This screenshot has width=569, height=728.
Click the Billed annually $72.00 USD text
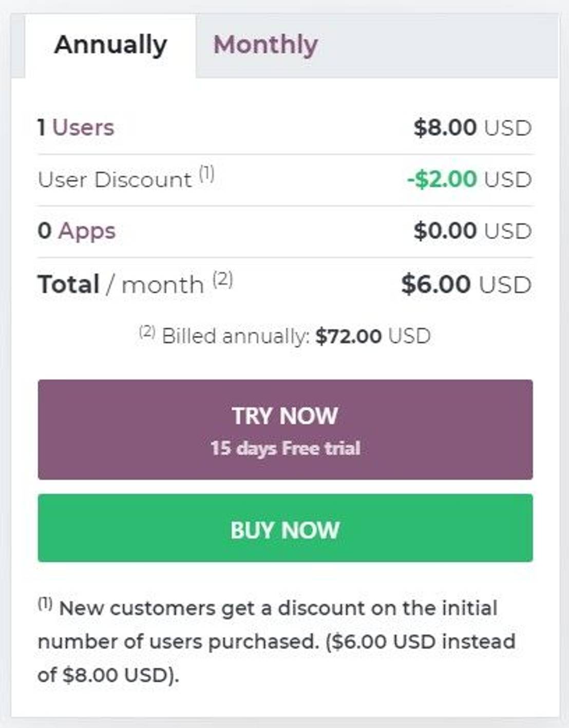click(285, 335)
